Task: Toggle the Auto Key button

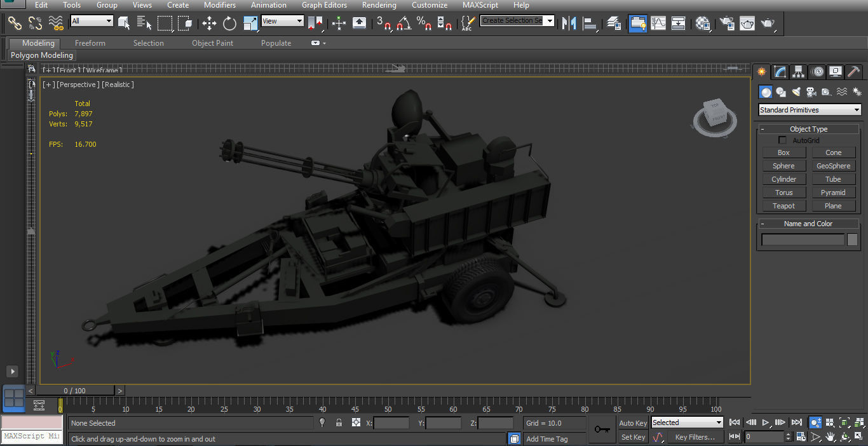Action: pos(633,423)
